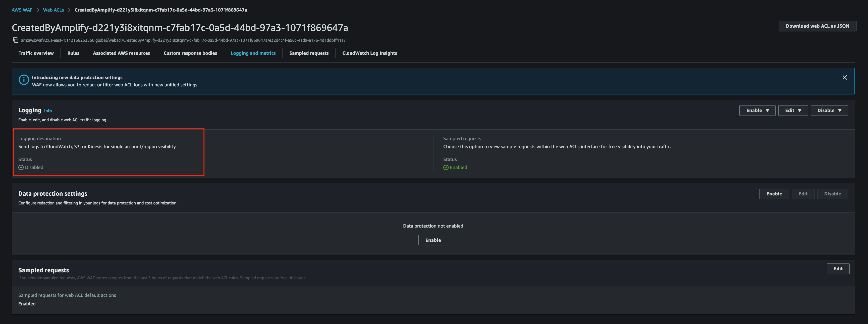
Task: Open the AWS WAF breadcrumb link
Action: pyautogui.click(x=22, y=10)
